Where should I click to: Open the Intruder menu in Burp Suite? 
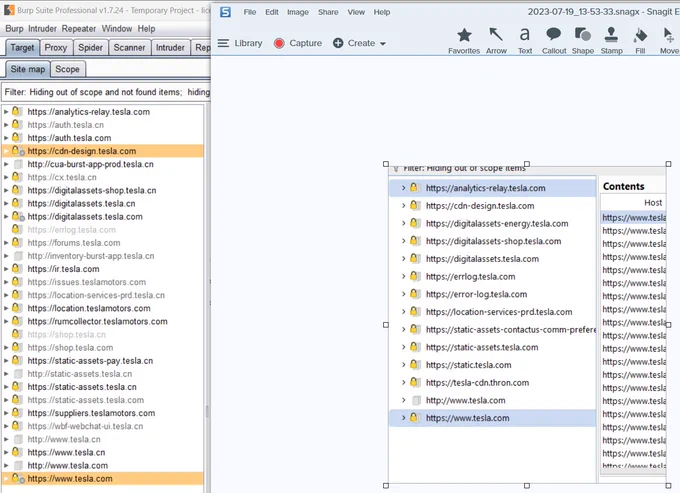(x=42, y=29)
